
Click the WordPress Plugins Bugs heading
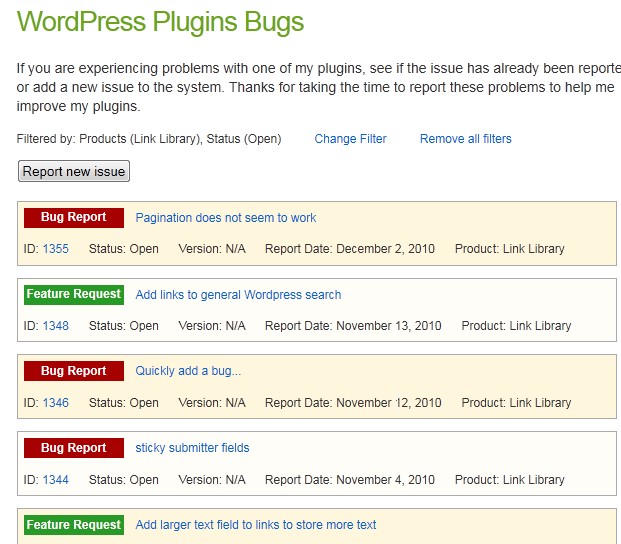[160, 22]
